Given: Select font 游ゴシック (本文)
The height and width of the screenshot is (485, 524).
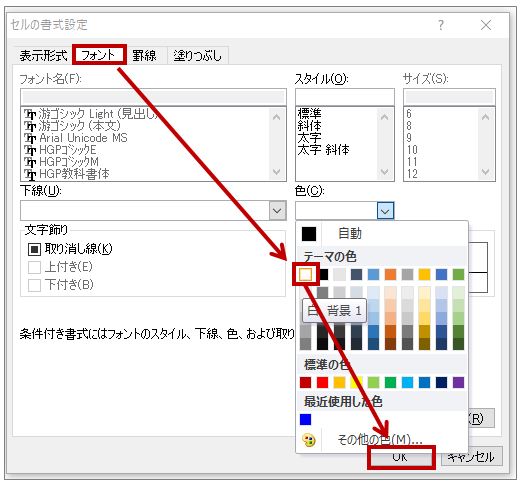Looking at the screenshot, I should pyautogui.click(x=72, y=126).
